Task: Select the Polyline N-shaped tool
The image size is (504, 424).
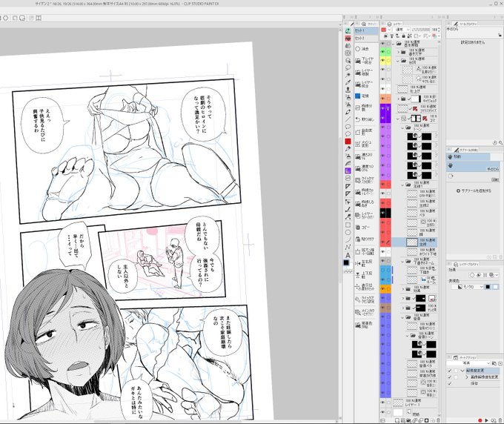Action: pos(348,247)
